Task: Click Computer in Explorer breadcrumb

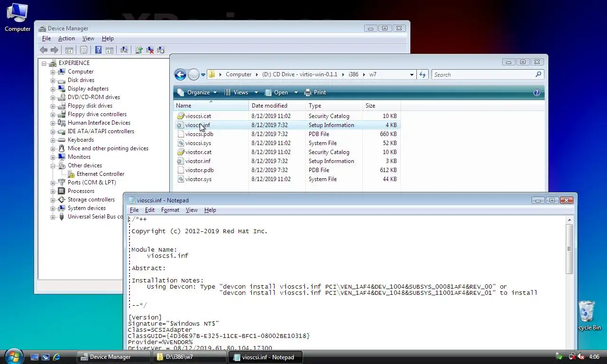Action: pos(239,74)
